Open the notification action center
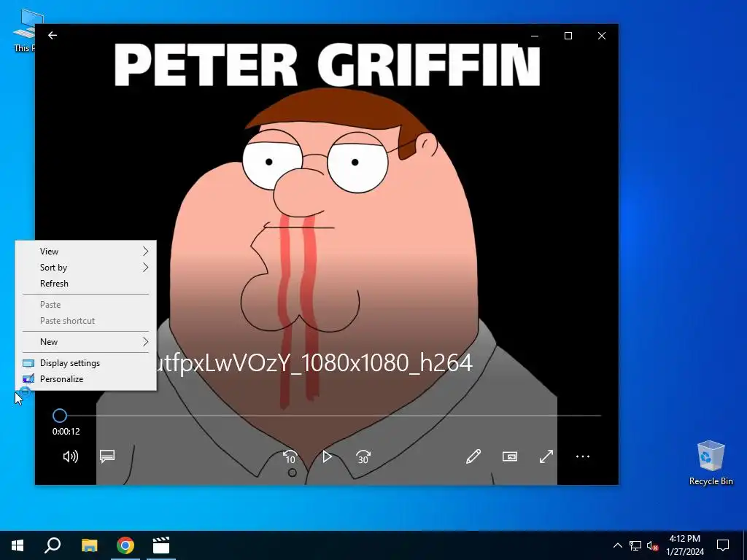747x560 pixels. (723, 545)
